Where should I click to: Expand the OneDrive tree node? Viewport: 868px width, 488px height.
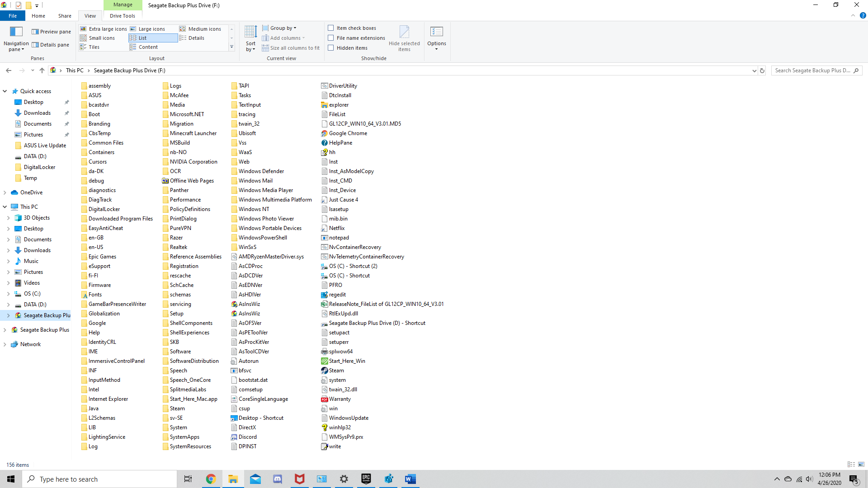5,192
